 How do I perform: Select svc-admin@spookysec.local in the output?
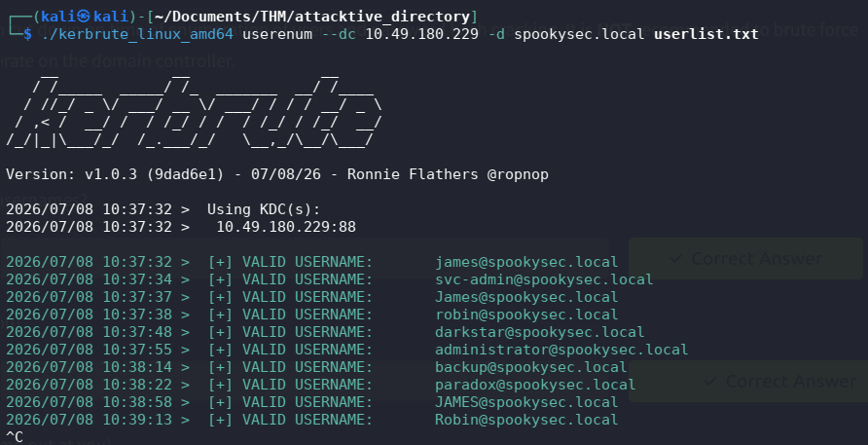544,279
